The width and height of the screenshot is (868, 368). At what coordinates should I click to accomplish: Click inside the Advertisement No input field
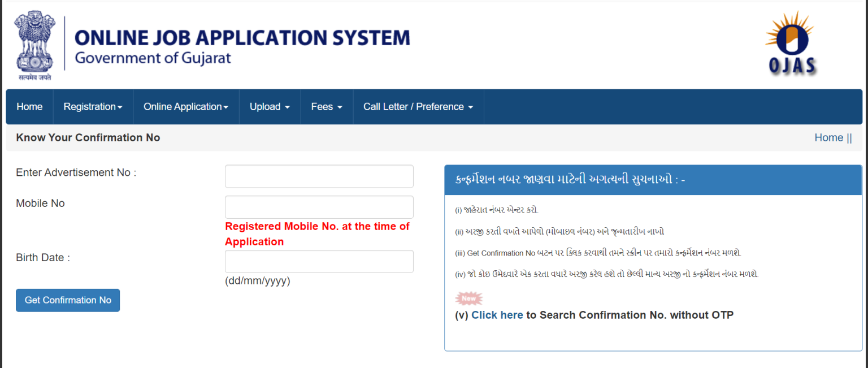(319, 176)
